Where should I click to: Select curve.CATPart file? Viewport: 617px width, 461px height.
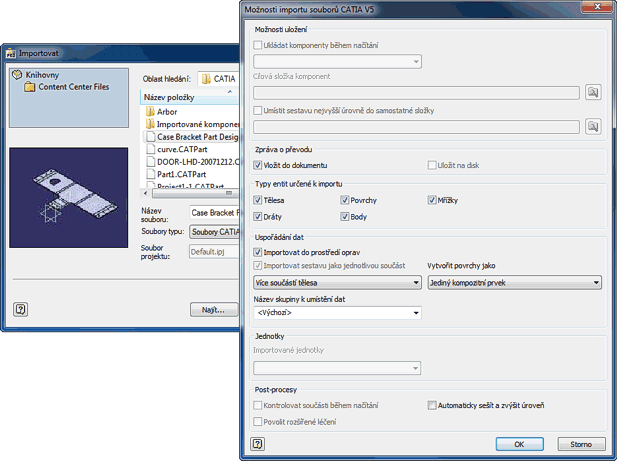[x=177, y=149]
